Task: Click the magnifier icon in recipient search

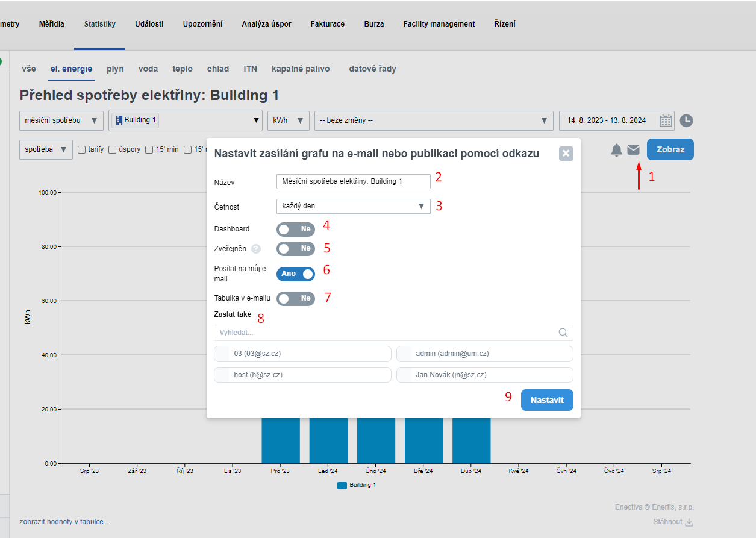Action: (563, 333)
